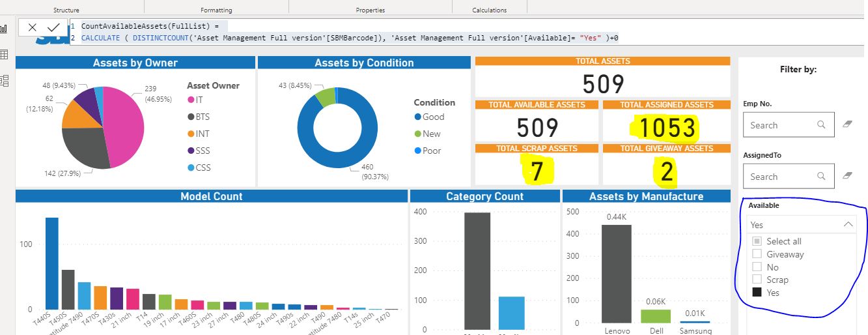
Task: Click the Model Count chart title
Action: pos(211,196)
